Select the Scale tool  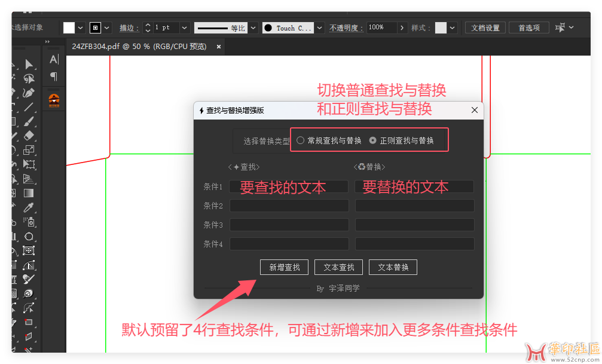[x=29, y=150]
